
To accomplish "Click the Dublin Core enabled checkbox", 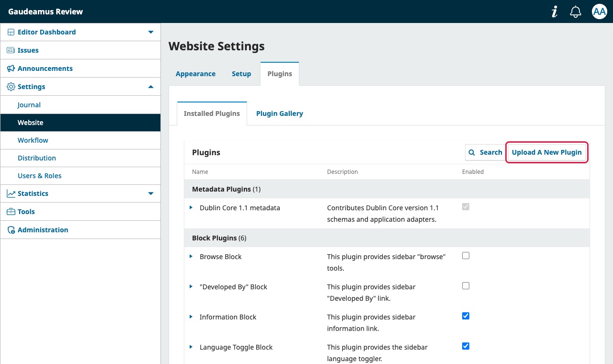I will coord(465,207).
